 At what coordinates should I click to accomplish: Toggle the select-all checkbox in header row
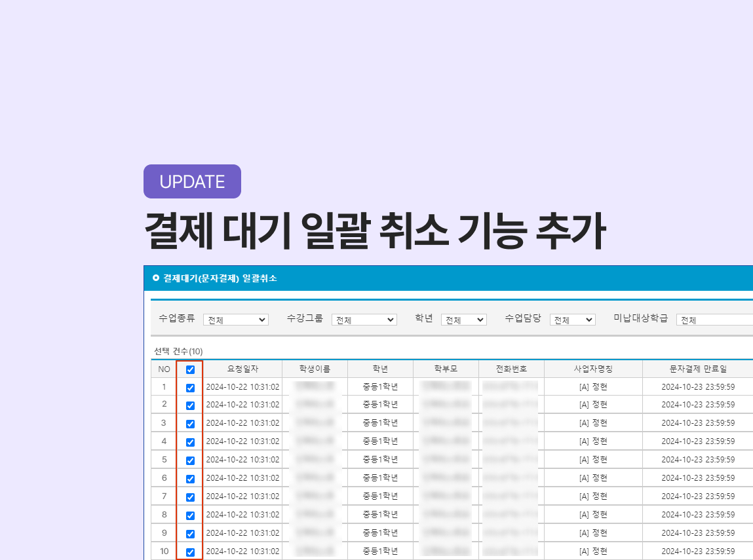tap(190, 369)
